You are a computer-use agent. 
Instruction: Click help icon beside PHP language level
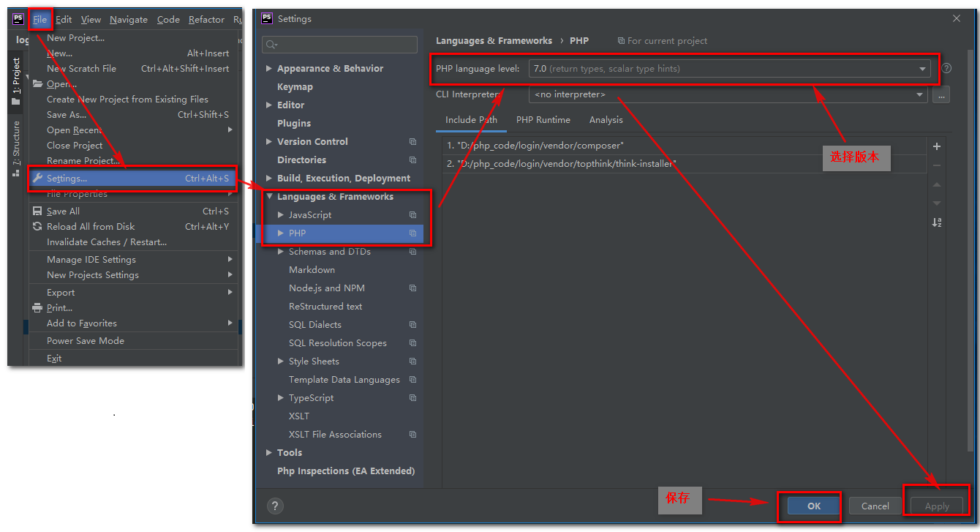[x=946, y=68]
